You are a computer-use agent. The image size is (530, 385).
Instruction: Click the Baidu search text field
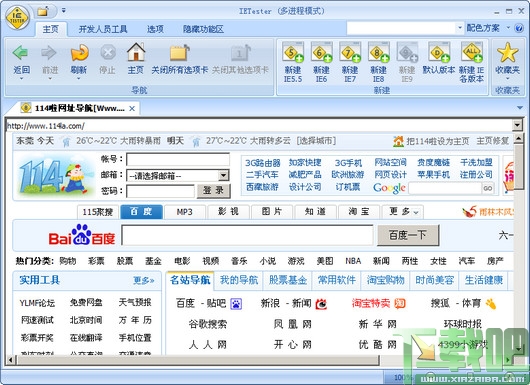(247, 235)
